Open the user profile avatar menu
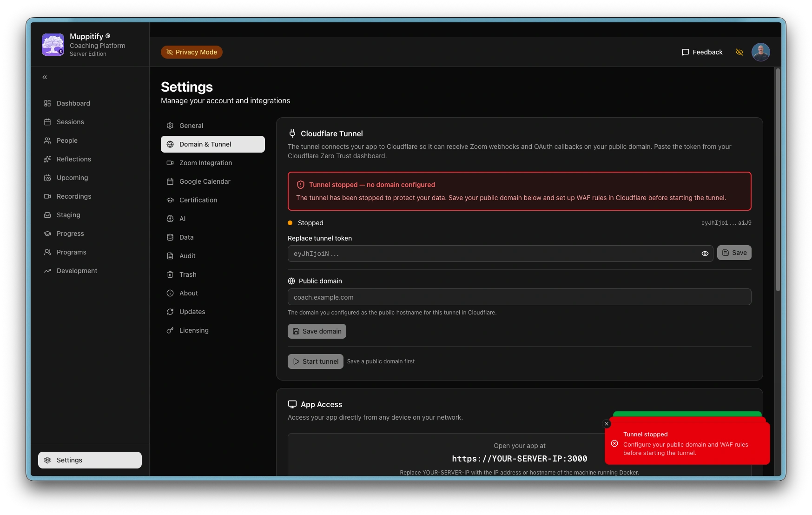Viewport: 812px width, 515px height. pos(760,52)
